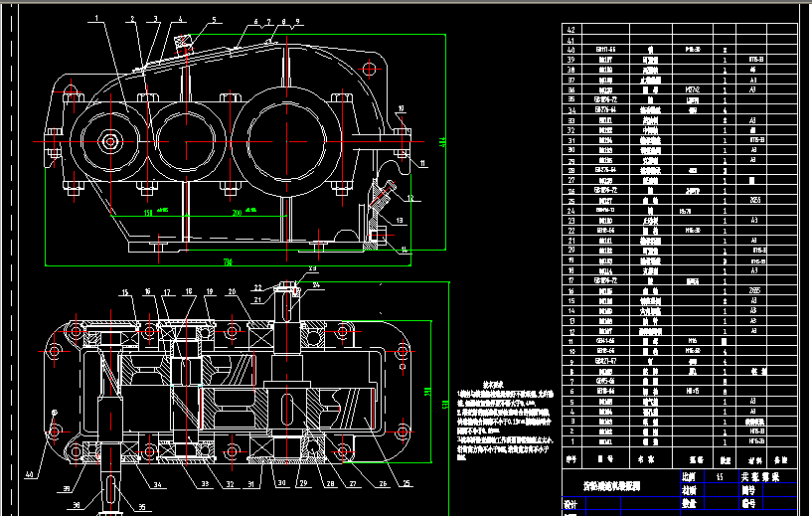Image resolution: width=812 pixels, height=516 pixels.
Task: Select callout number 26 below the plan view
Action: (x=383, y=483)
